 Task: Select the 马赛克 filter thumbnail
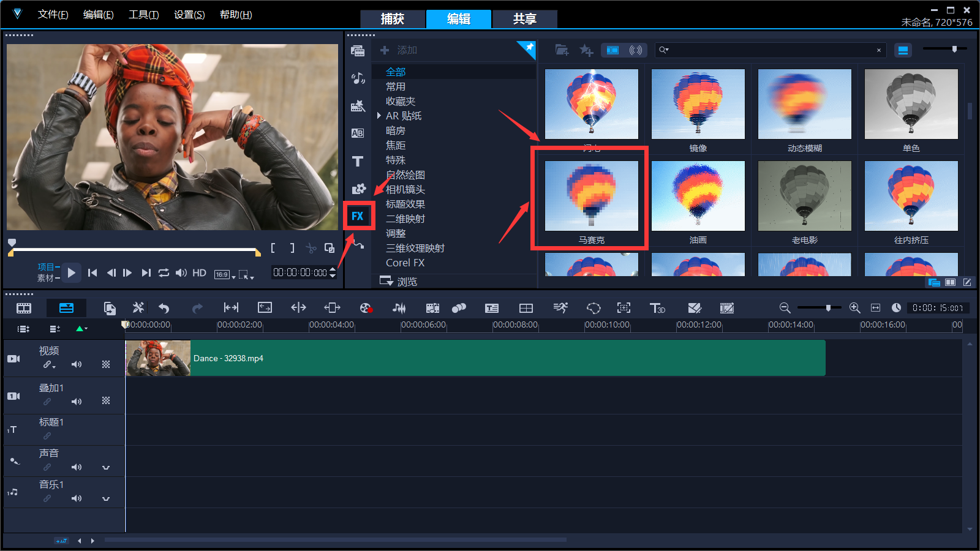pyautogui.click(x=591, y=197)
